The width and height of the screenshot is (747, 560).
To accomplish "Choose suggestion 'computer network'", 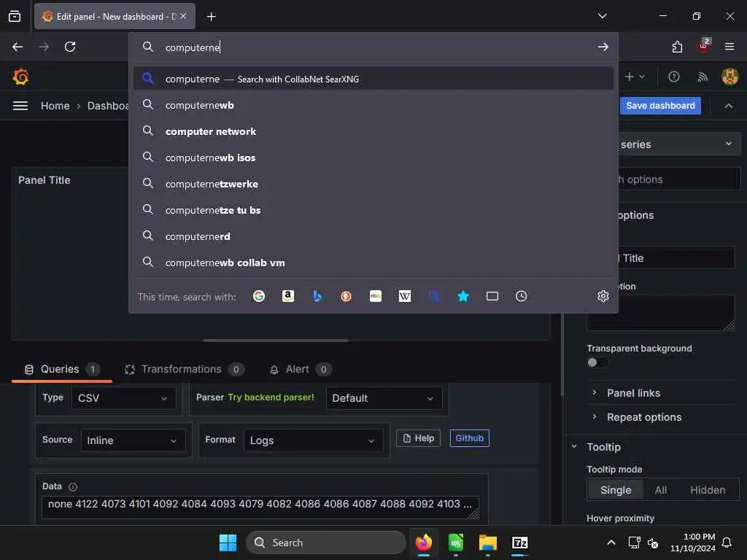I will (x=373, y=131).
